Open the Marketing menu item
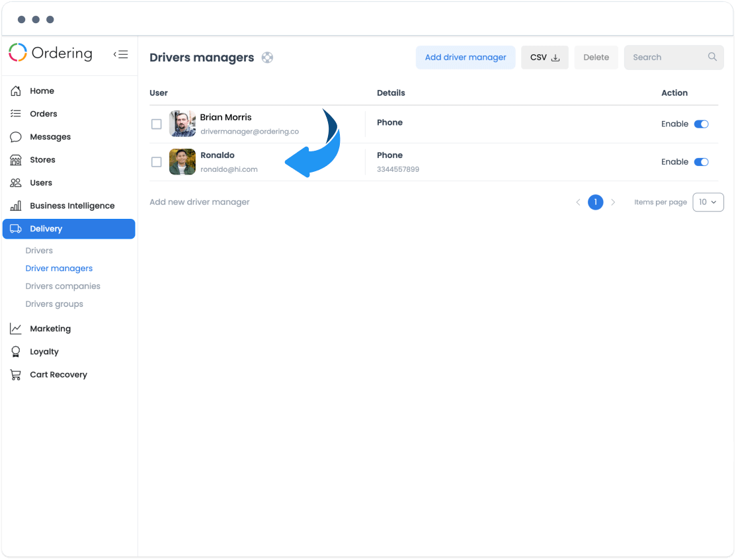736x560 pixels. point(69,329)
